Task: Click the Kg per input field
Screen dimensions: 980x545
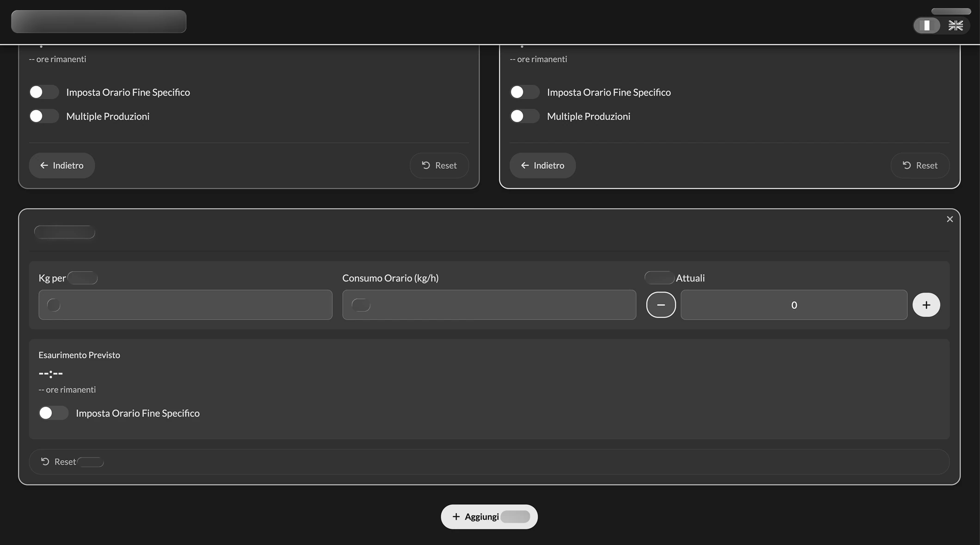Action: tap(185, 305)
